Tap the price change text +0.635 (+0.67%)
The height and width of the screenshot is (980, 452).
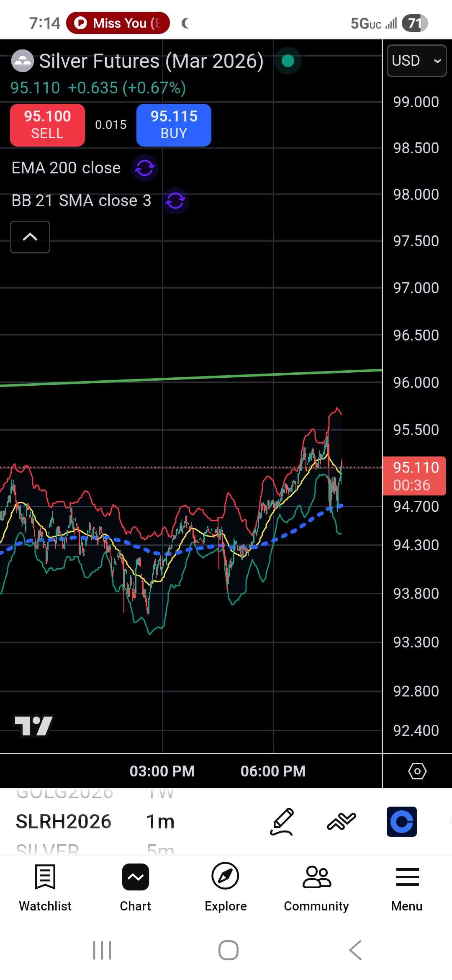(x=127, y=88)
